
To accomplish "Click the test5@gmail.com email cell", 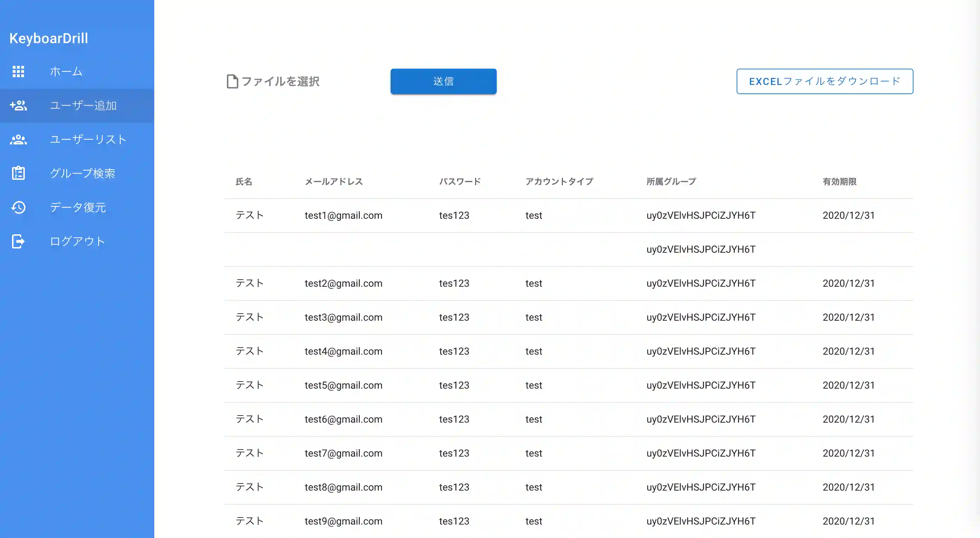I will point(343,385).
